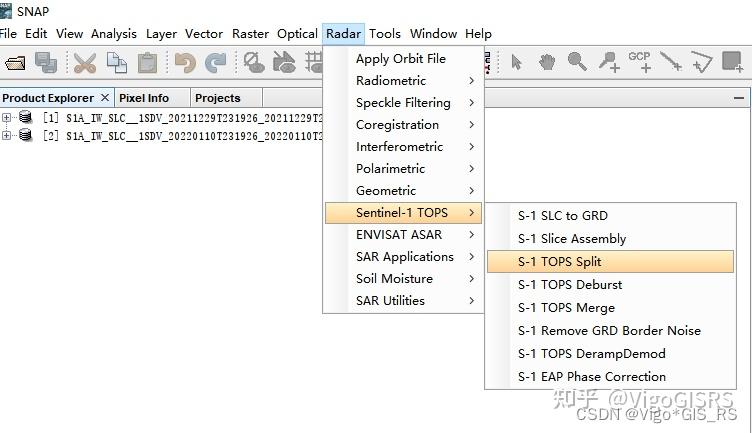The image size is (752, 433).
Task: Minimize the Product Explorer panel
Action: click(740, 98)
